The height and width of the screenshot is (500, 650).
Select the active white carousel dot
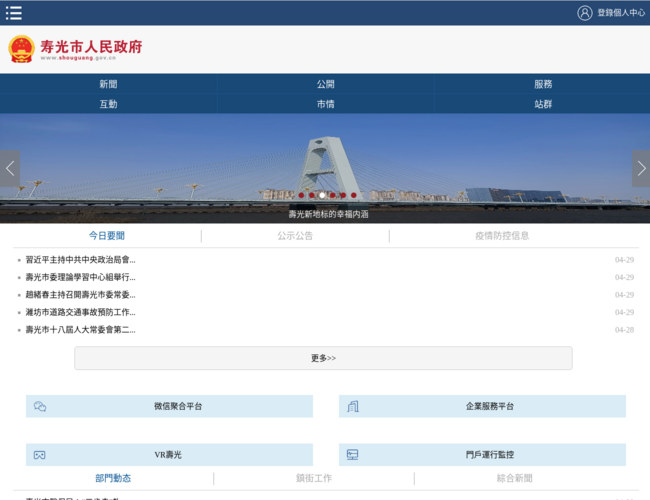(x=322, y=195)
